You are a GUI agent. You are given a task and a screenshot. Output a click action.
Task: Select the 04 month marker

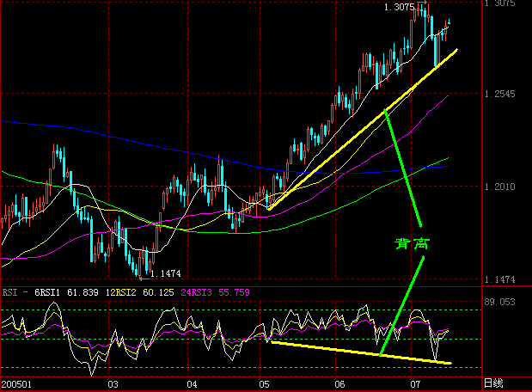coord(192,384)
